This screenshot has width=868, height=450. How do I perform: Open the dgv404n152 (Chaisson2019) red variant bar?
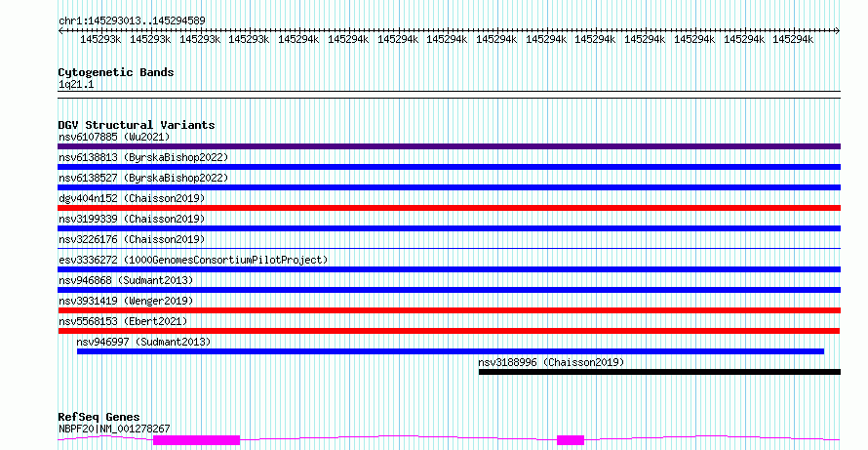(x=449, y=208)
